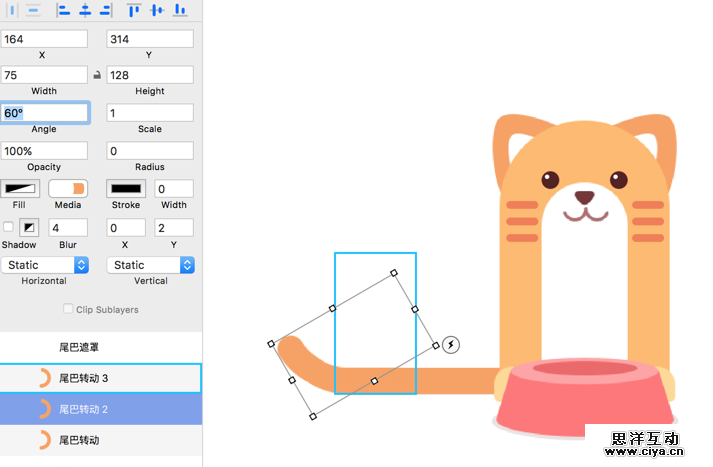Click the lightning bolt interaction icon on canvas
This screenshot has height=467, width=713.
click(451, 345)
